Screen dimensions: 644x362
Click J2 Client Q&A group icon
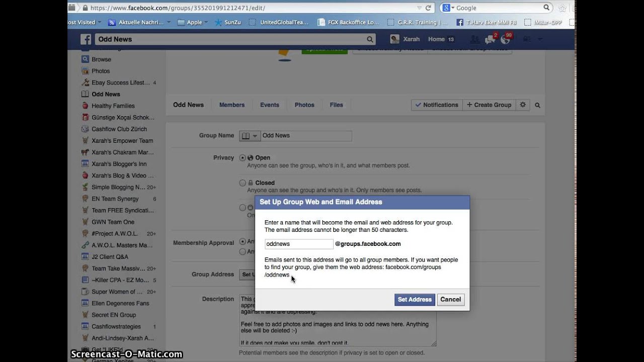tap(85, 256)
